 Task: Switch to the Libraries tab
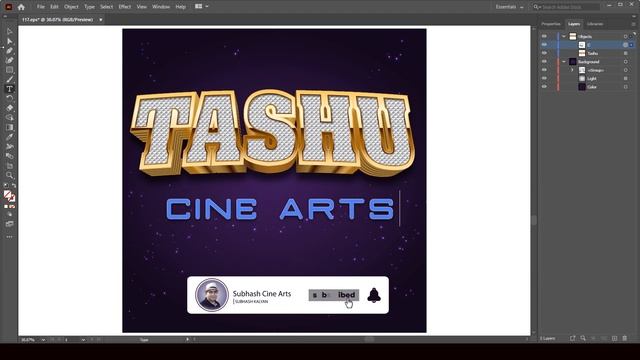(x=595, y=24)
